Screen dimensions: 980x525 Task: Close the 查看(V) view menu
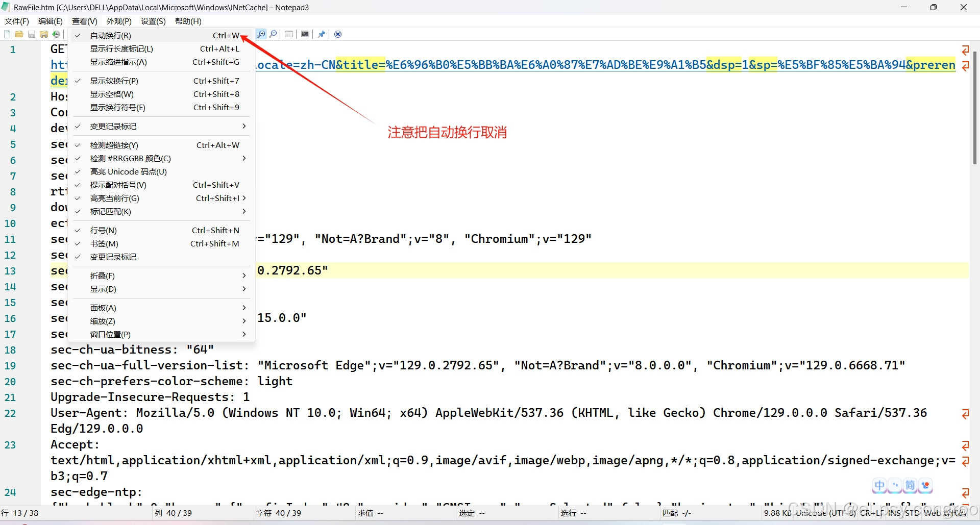[x=85, y=21]
